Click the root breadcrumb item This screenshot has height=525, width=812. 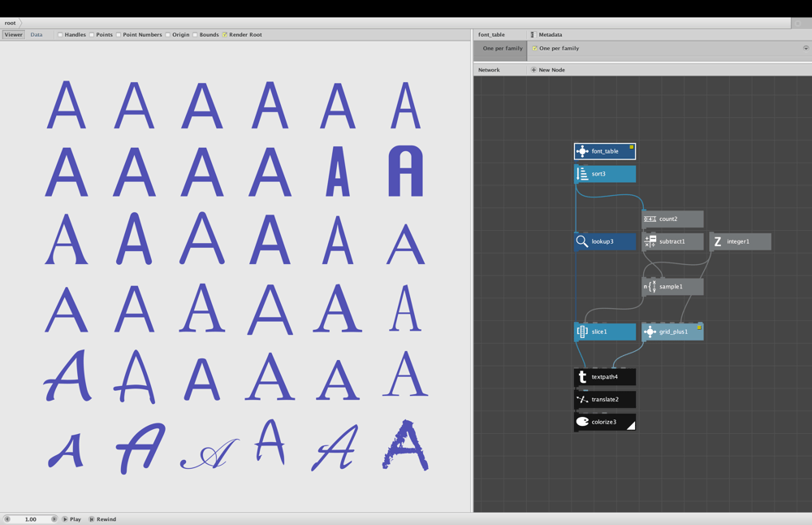point(10,23)
